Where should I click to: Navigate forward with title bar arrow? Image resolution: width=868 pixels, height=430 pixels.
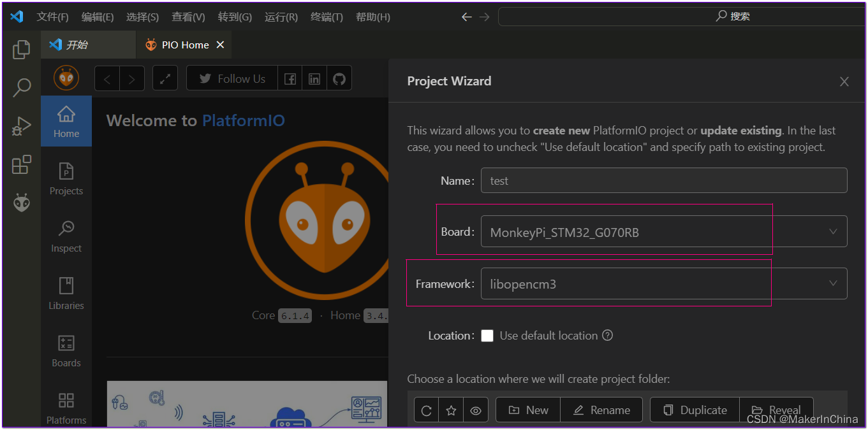(485, 17)
